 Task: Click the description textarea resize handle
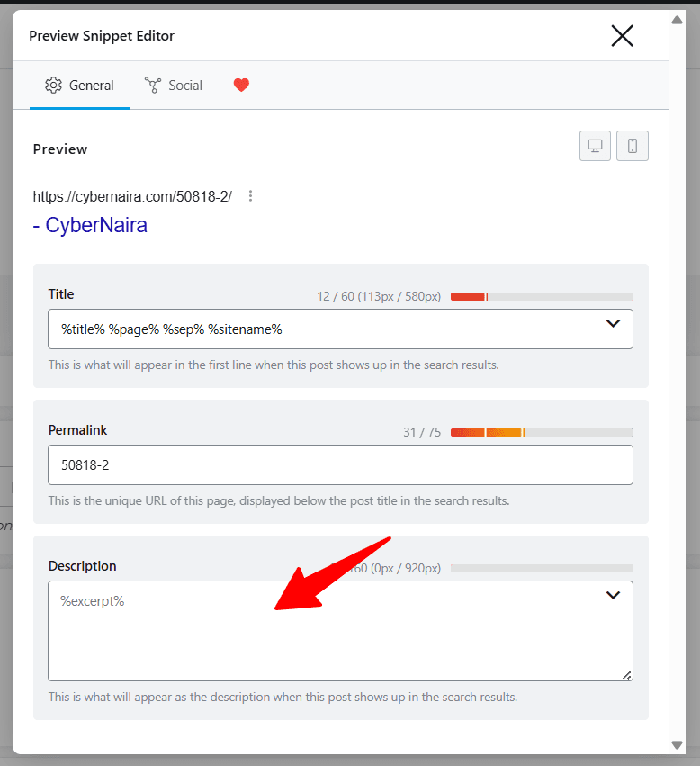coord(627,673)
